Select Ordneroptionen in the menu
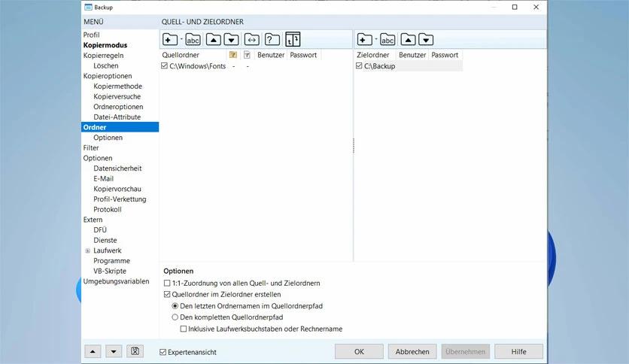The width and height of the screenshot is (629, 364). [118, 107]
